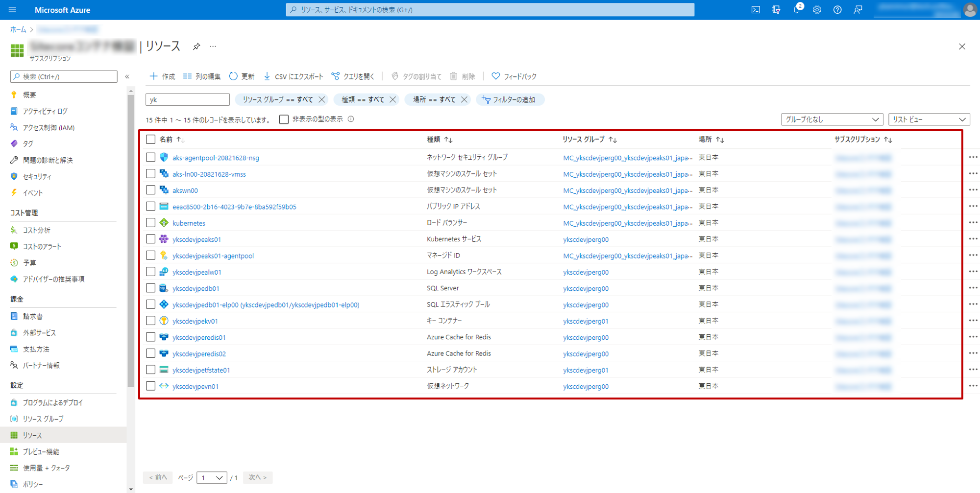Open more options ellipsis beside title
This screenshot has width=980, height=493.
[213, 47]
